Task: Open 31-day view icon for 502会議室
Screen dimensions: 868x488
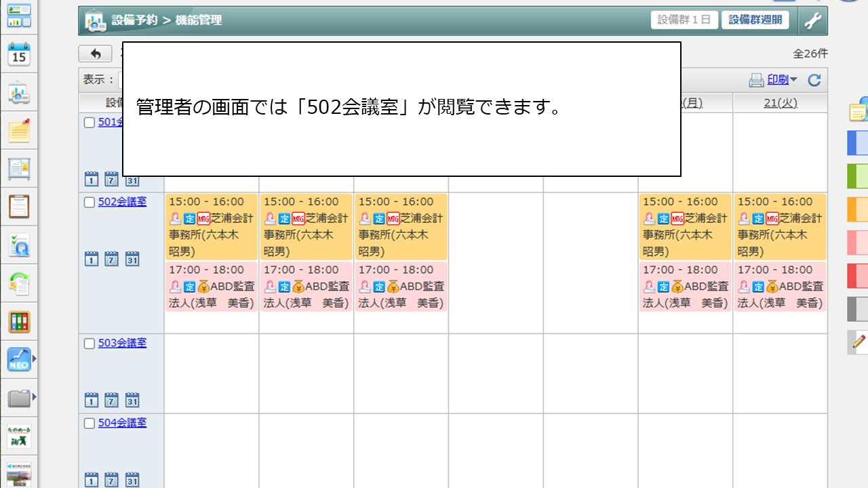Action: pyautogui.click(x=132, y=259)
